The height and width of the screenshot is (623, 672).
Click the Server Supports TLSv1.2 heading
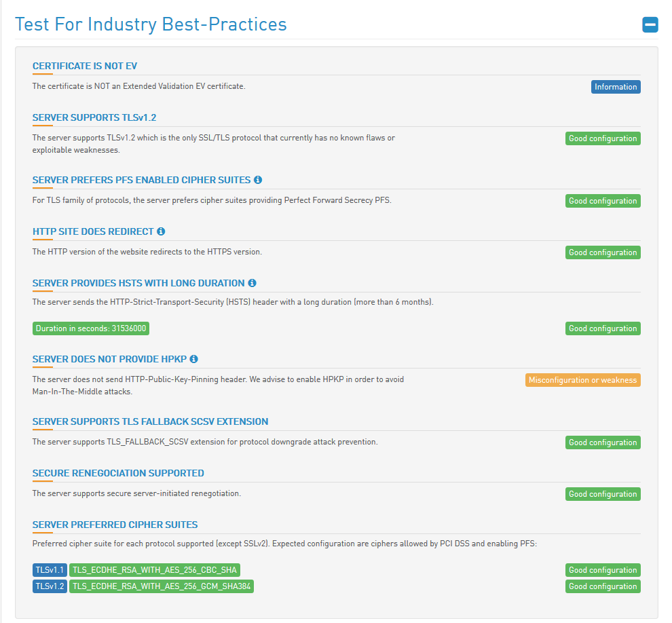[94, 117]
